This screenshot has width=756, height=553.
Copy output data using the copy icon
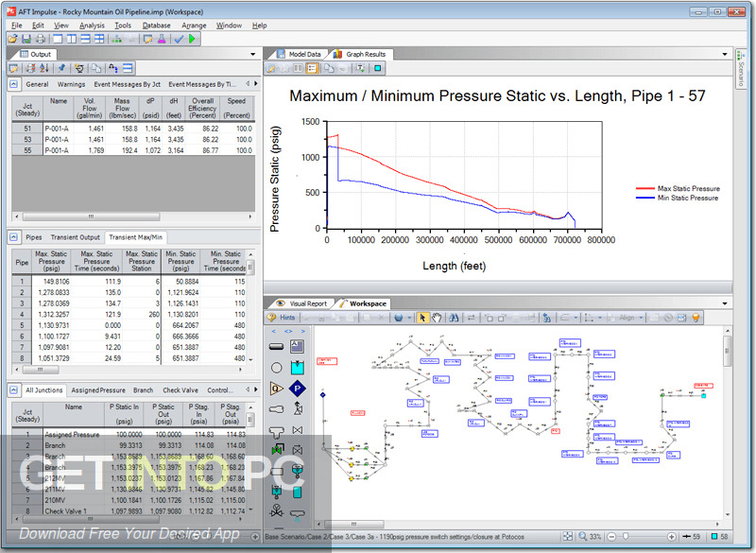(x=96, y=68)
